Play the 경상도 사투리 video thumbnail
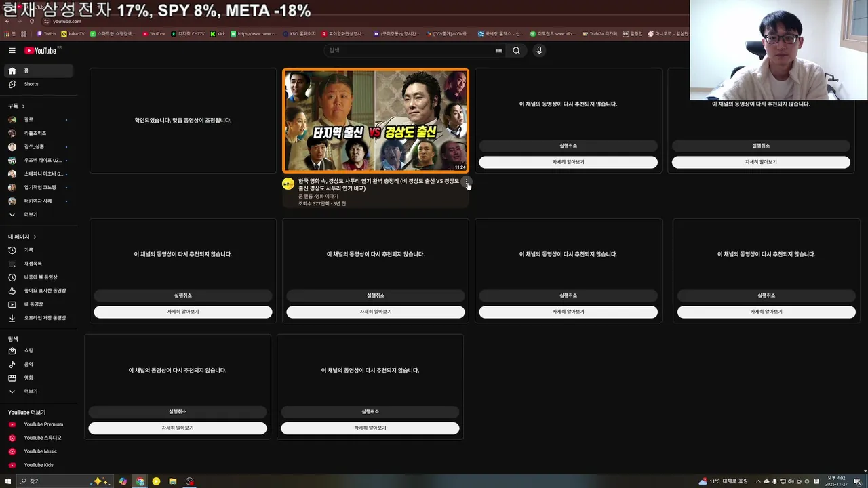Screen dimensions: 868x488 click(375, 121)
